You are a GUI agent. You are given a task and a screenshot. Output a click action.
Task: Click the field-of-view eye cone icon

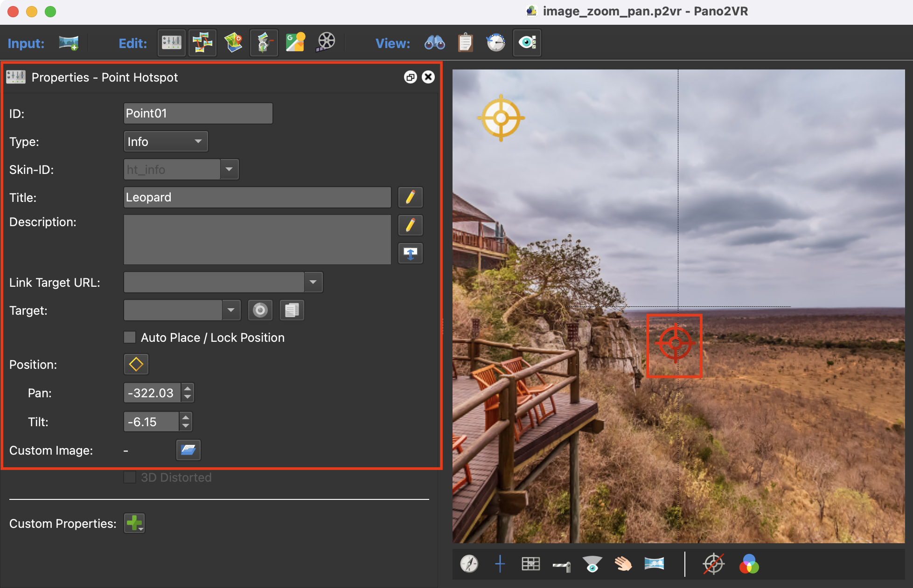coord(592,564)
